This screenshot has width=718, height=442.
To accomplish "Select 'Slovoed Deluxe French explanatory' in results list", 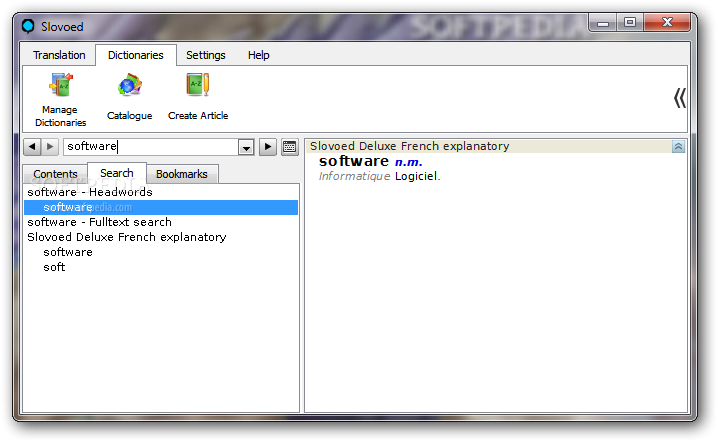I will pyautogui.click(x=161, y=237).
